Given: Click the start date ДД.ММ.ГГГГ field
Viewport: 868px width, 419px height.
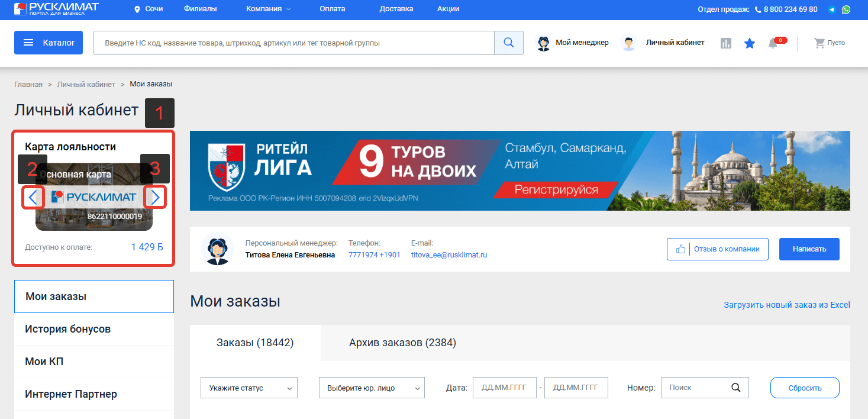Looking at the screenshot, I should coord(505,388).
